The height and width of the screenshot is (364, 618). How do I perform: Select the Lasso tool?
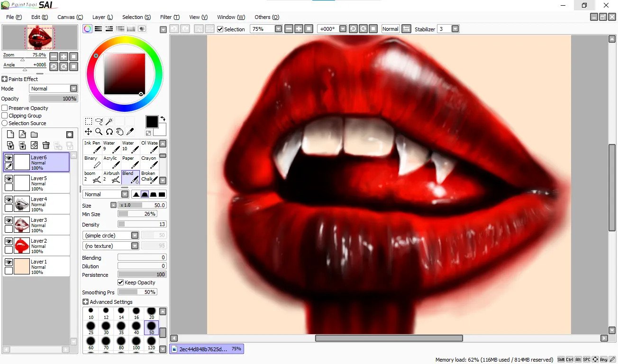pyautogui.click(x=99, y=122)
